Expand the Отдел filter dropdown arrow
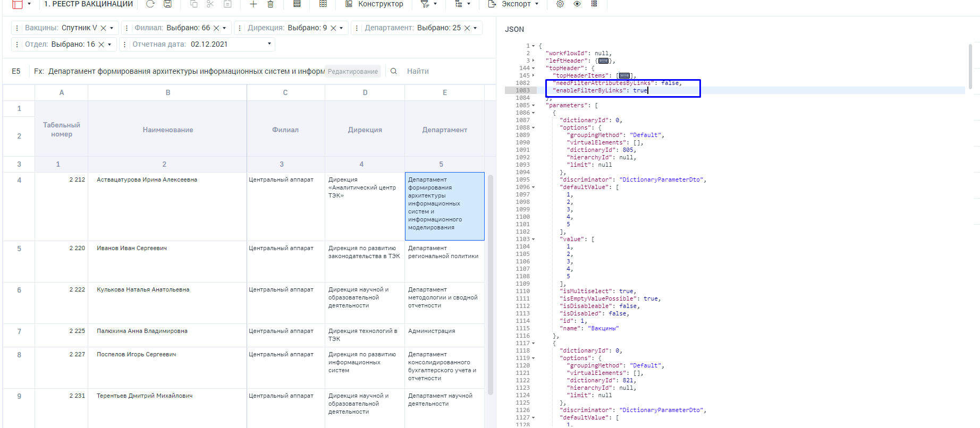Viewport: 980px width, 428px height. [109, 45]
